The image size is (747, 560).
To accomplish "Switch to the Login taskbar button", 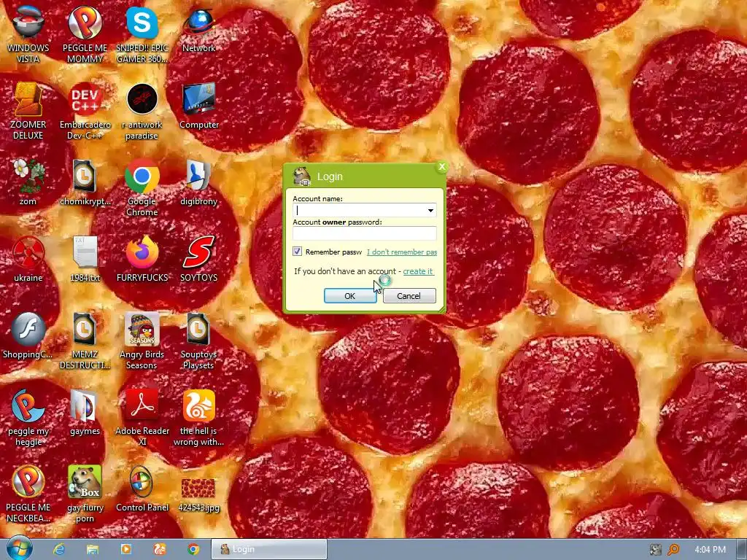I will 269,550.
